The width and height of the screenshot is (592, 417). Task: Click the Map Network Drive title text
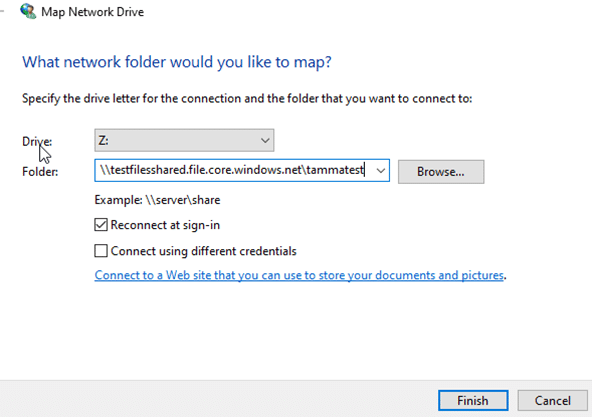[92, 12]
